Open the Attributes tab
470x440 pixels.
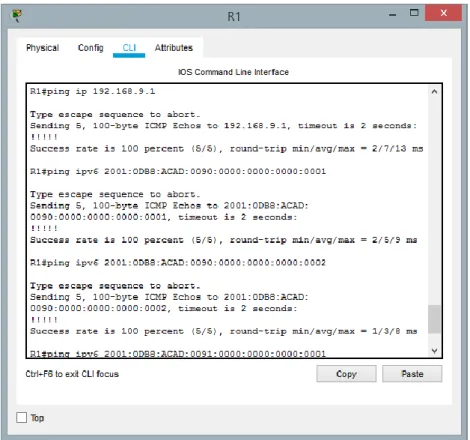tap(174, 48)
